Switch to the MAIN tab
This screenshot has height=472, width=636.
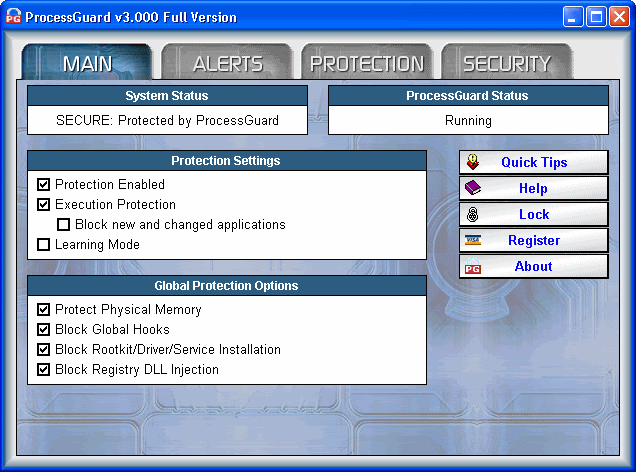[x=87, y=62]
